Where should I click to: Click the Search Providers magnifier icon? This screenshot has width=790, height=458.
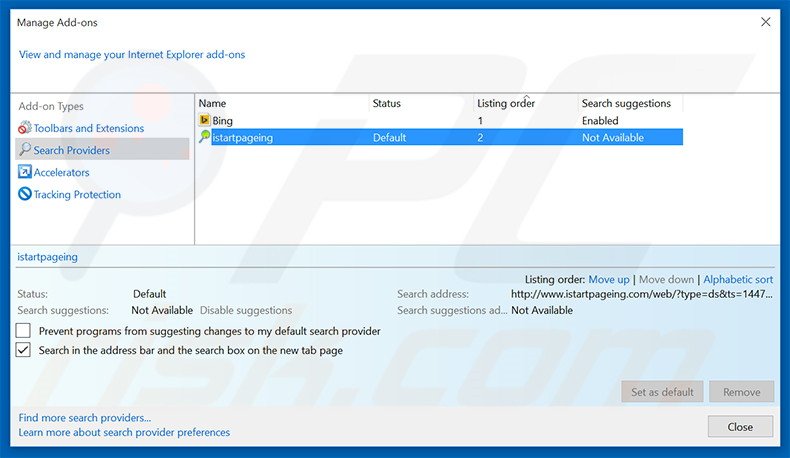pyautogui.click(x=25, y=150)
